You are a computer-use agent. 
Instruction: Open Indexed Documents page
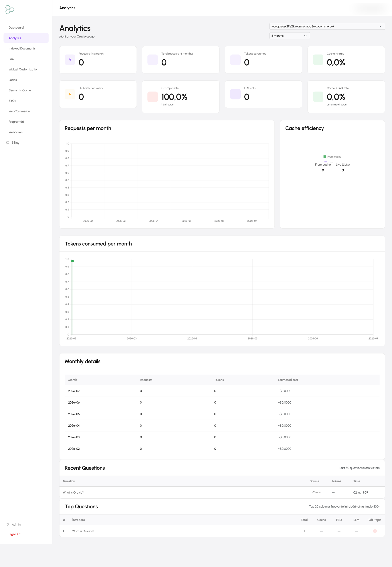click(26, 48)
